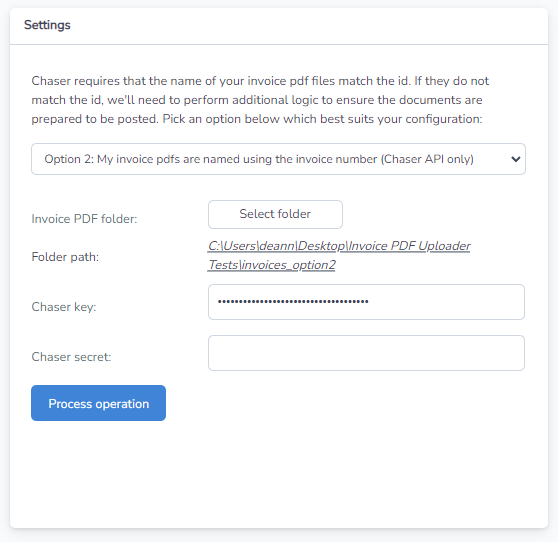The height and width of the screenshot is (542, 558).
Task: Click the Invoice PDF folder label
Action: pos(84,219)
